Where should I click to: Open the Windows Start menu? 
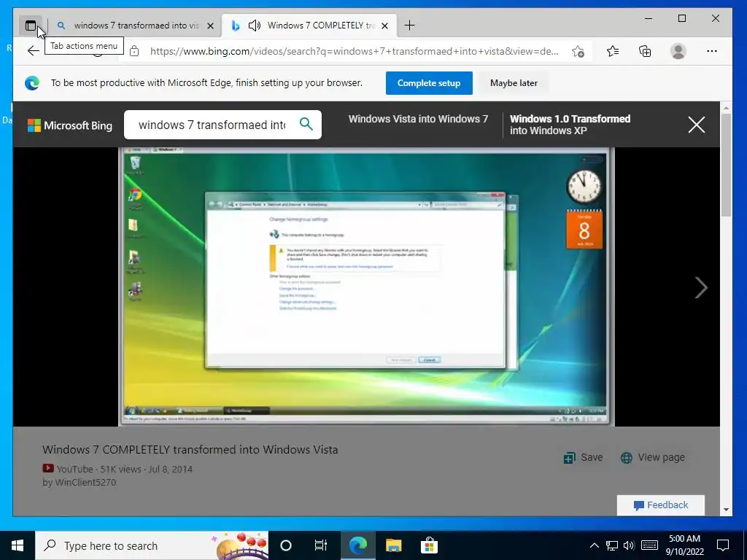tap(18, 545)
